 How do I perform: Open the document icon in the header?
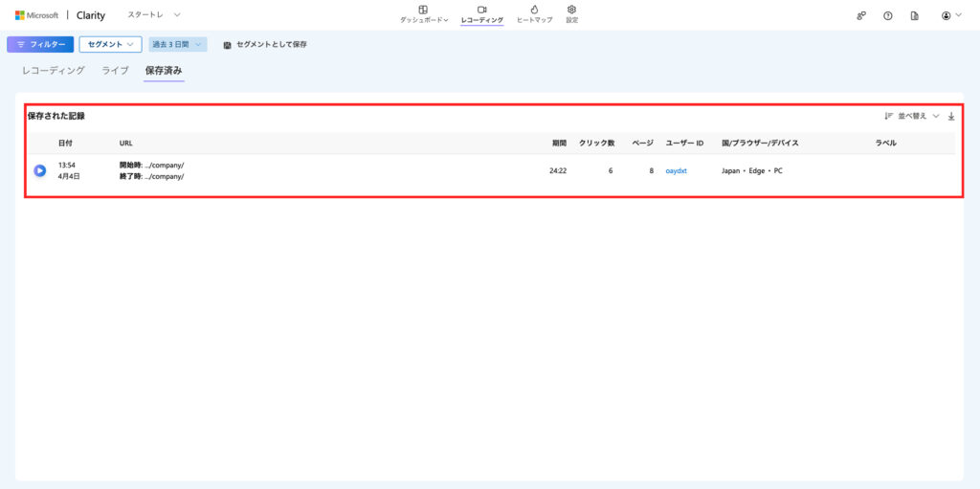click(x=915, y=16)
